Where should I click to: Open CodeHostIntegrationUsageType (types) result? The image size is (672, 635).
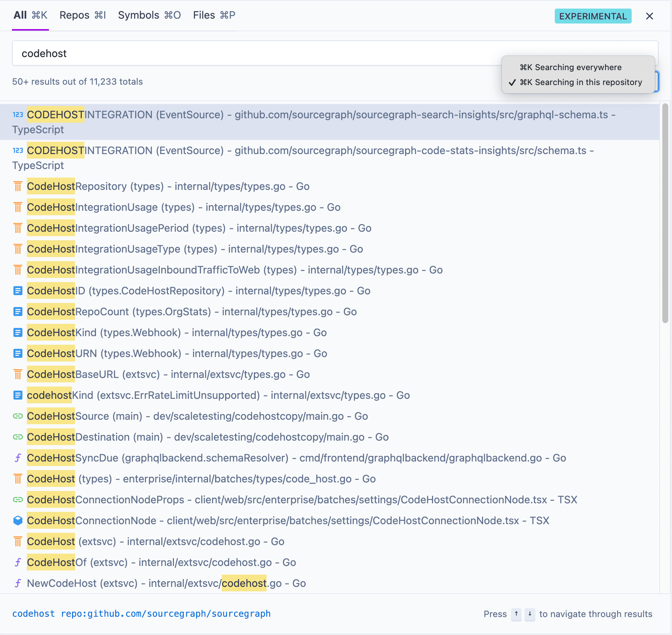click(x=330, y=249)
